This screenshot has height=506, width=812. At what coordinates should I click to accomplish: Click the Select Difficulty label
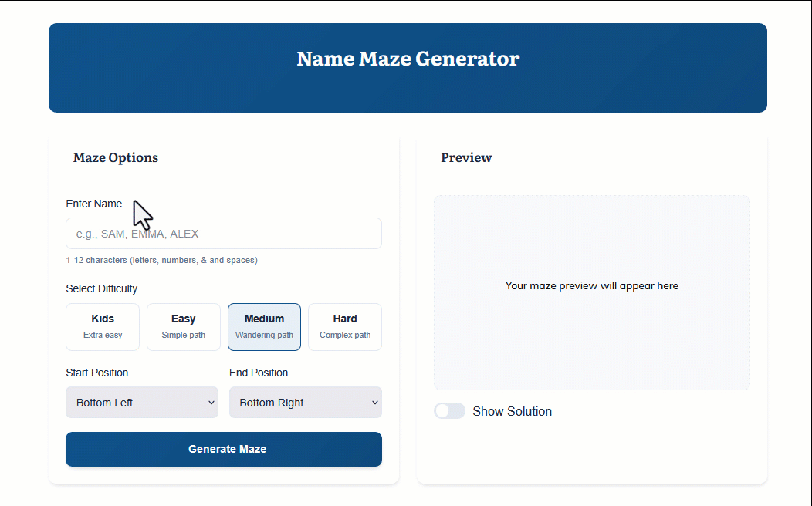102,288
